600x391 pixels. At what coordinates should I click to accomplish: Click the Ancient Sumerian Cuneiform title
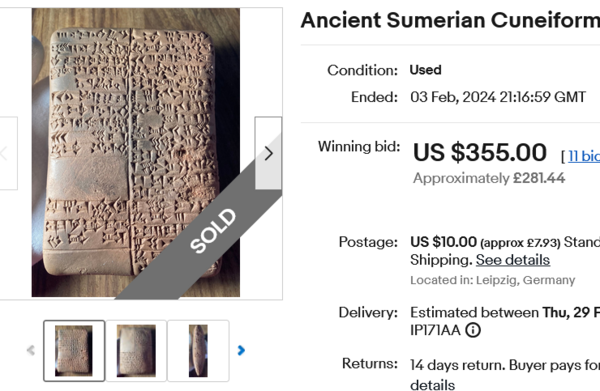click(x=450, y=20)
